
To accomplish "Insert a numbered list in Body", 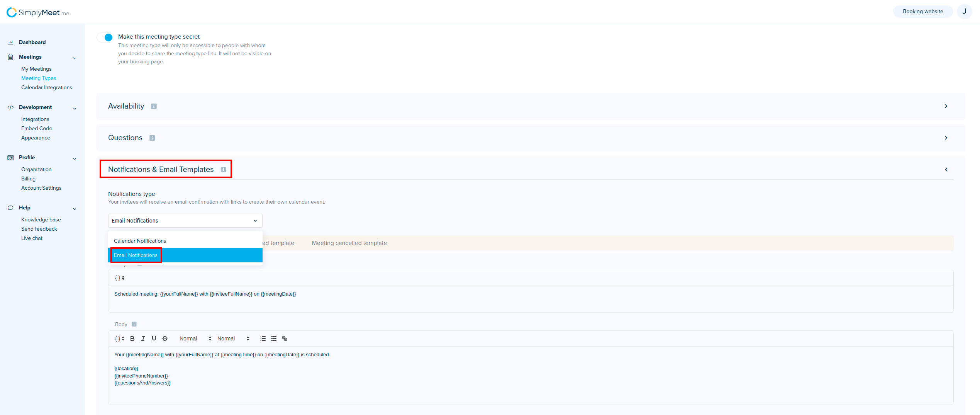I will pyautogui.click(x=263, y=338).
